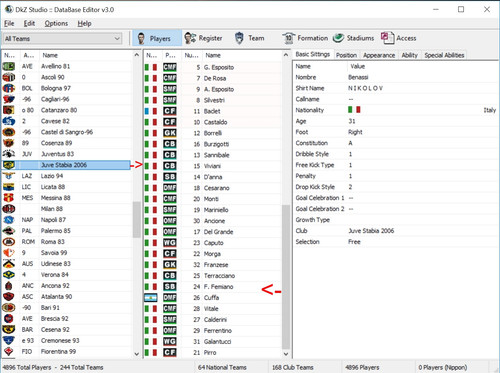Open the Stadiums icon
This screenshot has height=373, width=500.
[338, 38]
